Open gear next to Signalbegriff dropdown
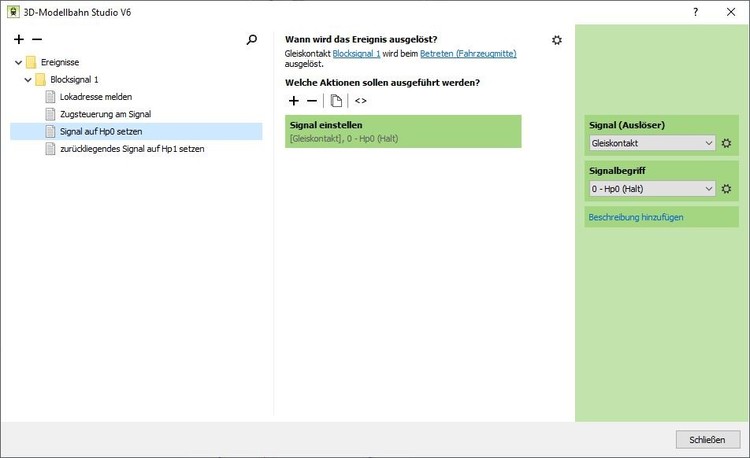 [727, 189]
